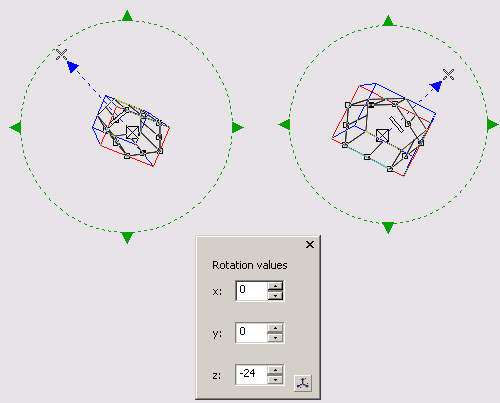Increase the z rotation value with up arrow

point(275,370)
